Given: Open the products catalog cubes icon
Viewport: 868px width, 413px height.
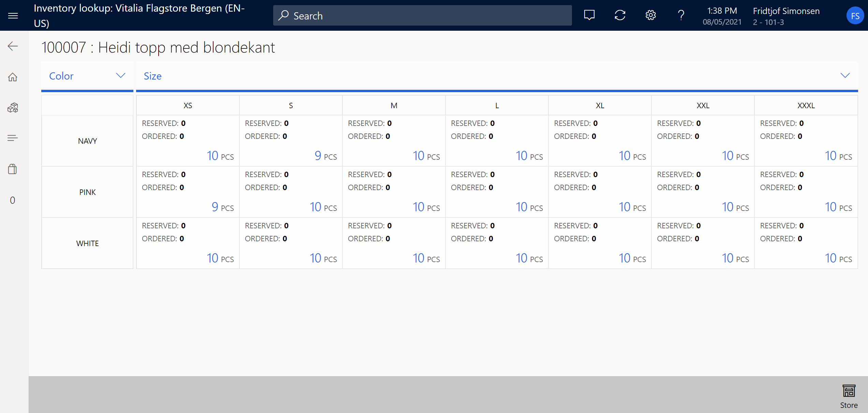Looking at the screenshot, I should [13, 108].
